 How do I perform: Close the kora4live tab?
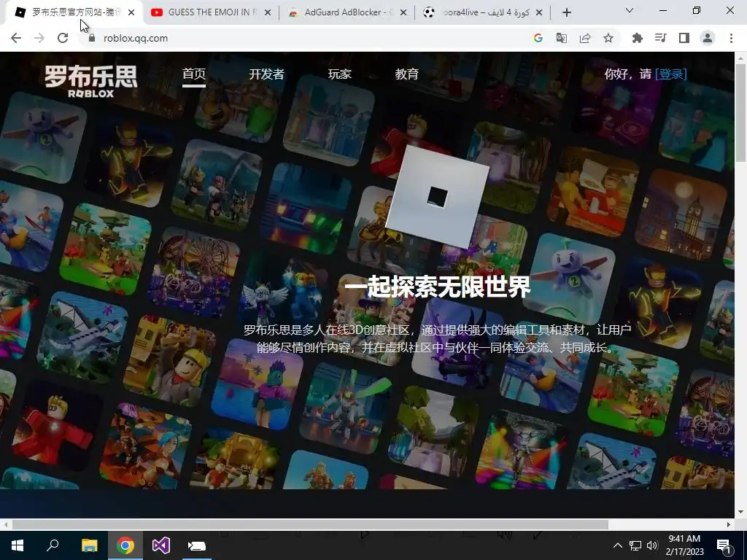coord(539,12)
